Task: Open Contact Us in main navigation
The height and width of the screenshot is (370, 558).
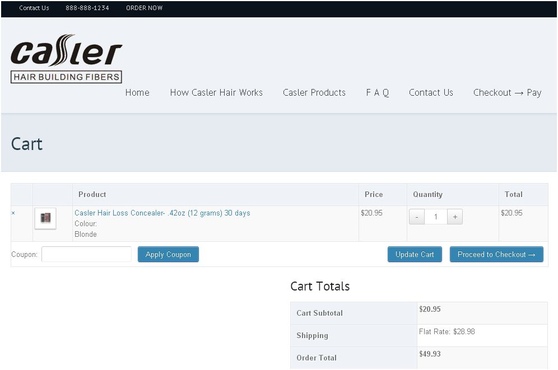Action: (431, 93)
